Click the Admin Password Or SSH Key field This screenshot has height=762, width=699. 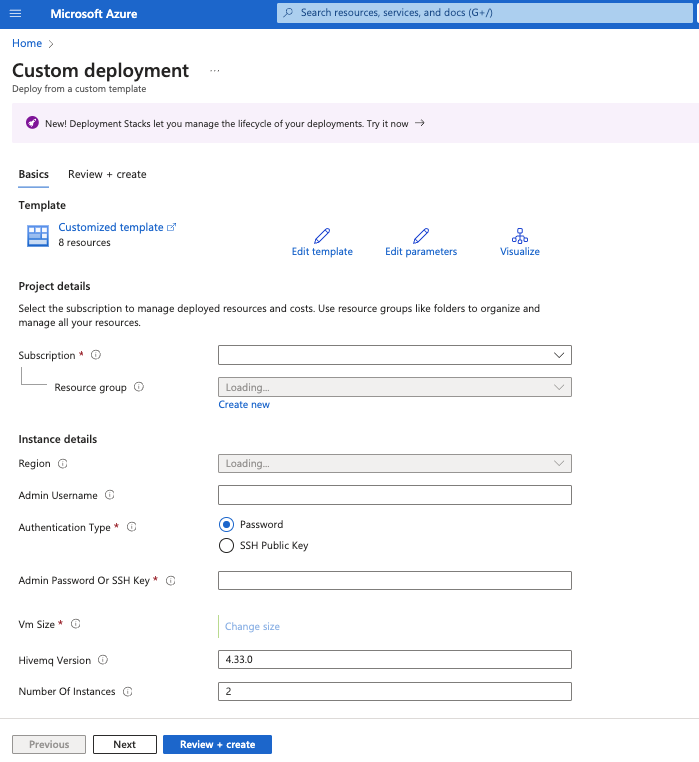(395, 581)
